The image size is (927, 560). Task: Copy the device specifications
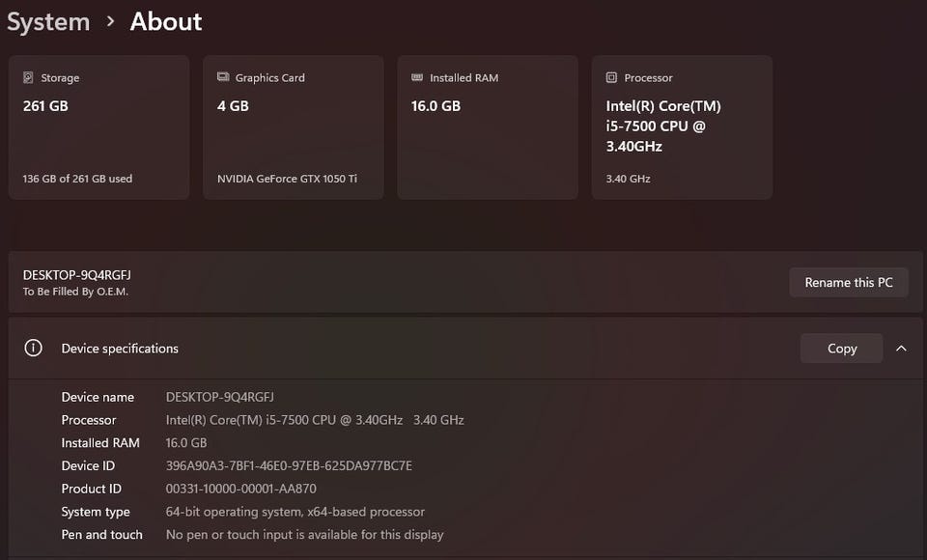[841, 349]
